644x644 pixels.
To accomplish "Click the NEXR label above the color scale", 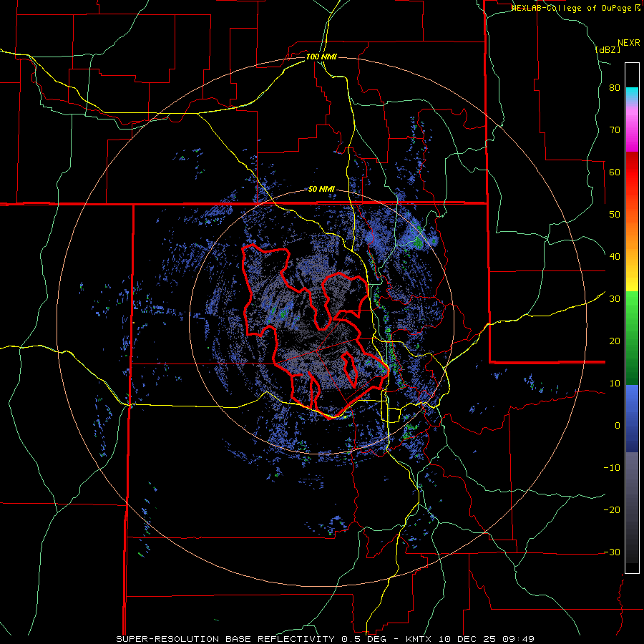I will 629,43.
